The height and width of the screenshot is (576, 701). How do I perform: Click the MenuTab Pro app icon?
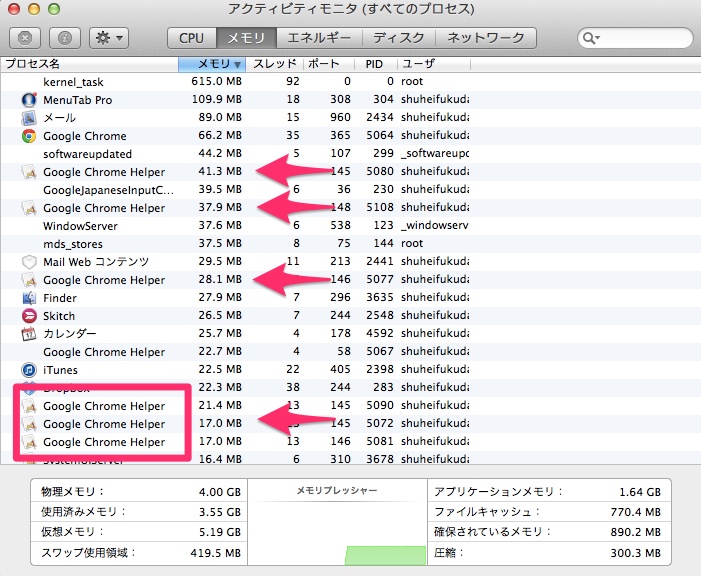[x=29, y=100]
